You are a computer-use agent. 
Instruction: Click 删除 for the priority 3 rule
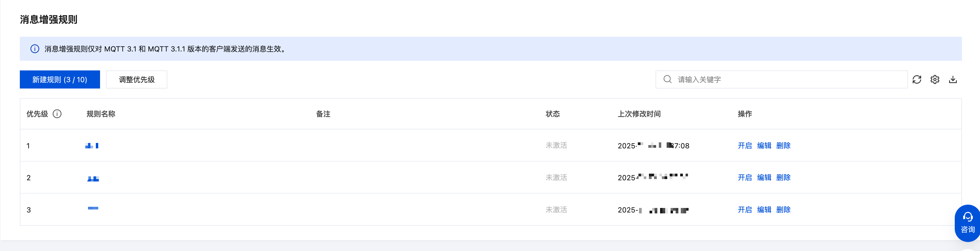783,210
